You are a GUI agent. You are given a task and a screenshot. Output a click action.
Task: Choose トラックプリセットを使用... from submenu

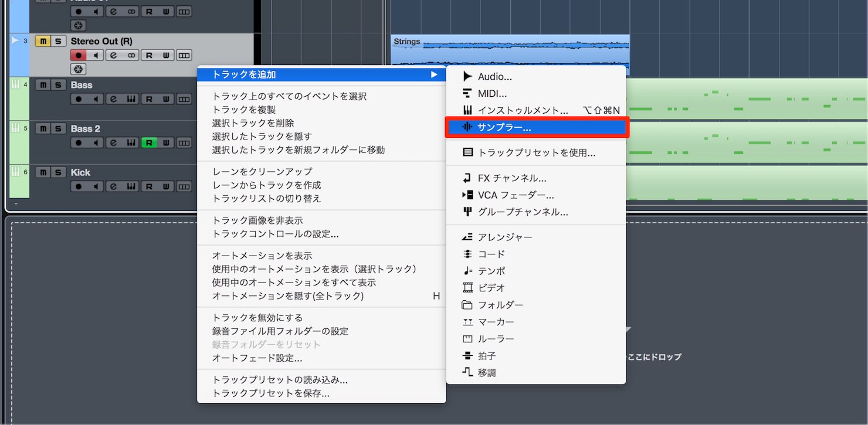(536, 152)
